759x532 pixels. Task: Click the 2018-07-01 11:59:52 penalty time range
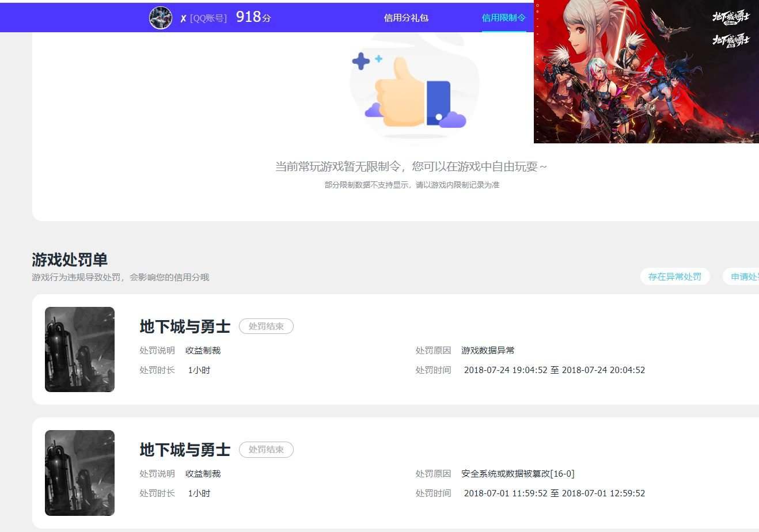pos(555,493)
